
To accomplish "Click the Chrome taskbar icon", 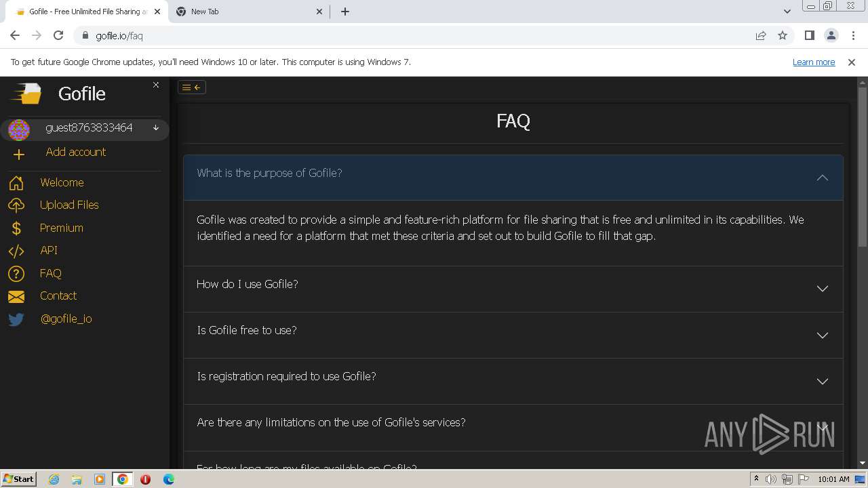I will pyautogui.click(x=123, y=479).
